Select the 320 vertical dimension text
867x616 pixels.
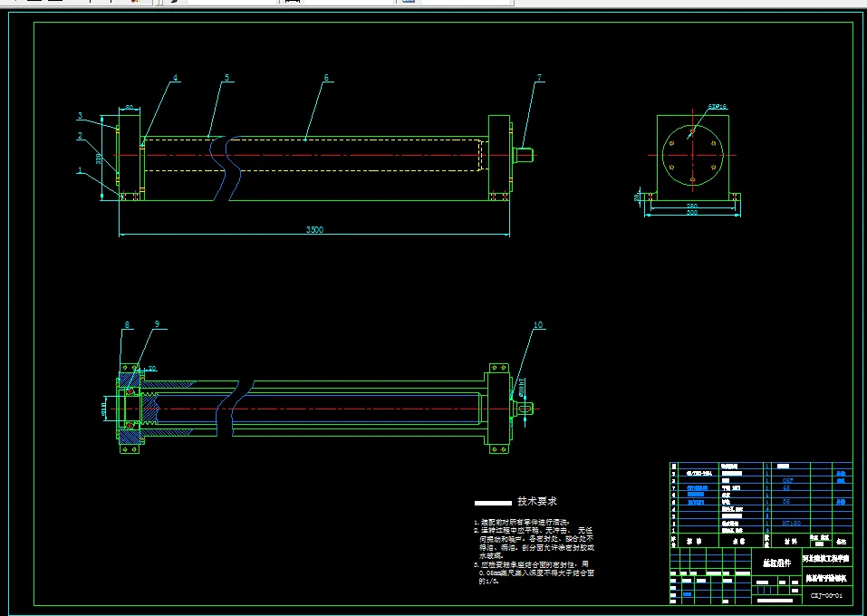tap(99, 159)
